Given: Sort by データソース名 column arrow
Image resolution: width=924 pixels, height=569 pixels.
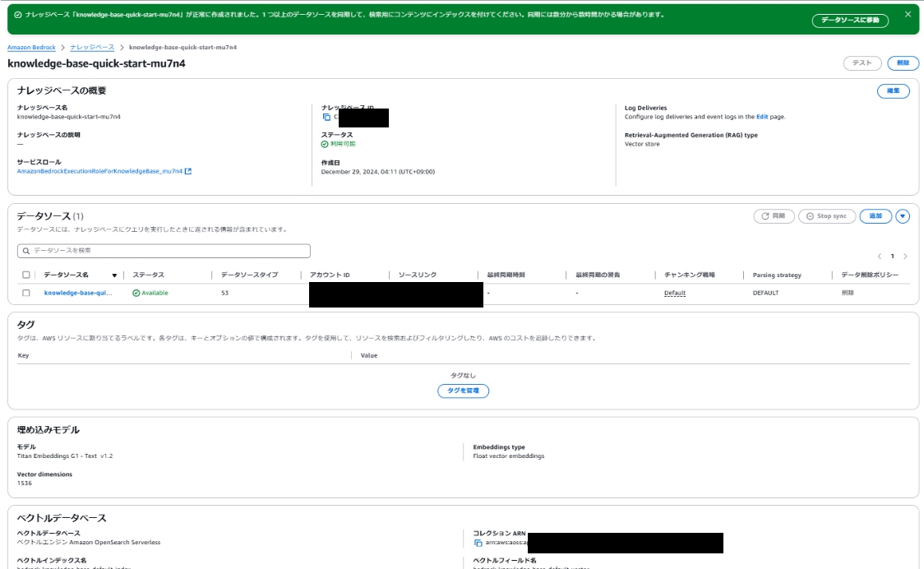Looking at the screenshot, I should click(114, 275).
